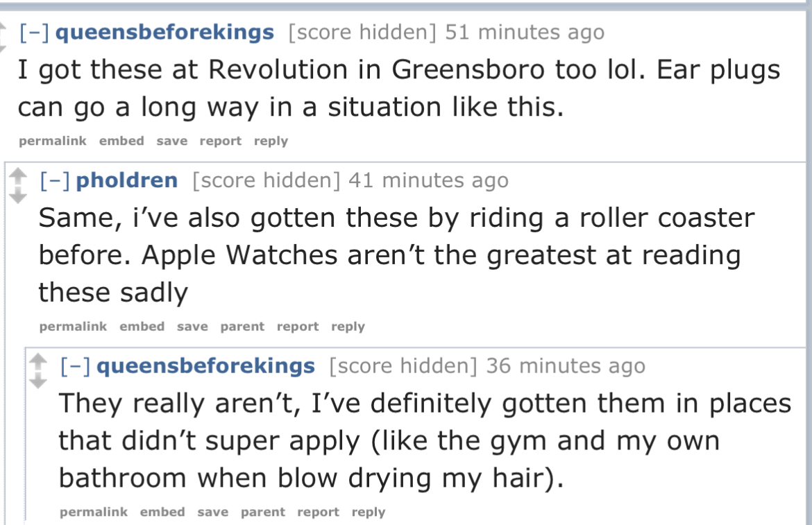Collapse the 36 minutes ago comment
Screen dimensions: 812x525
76,366
